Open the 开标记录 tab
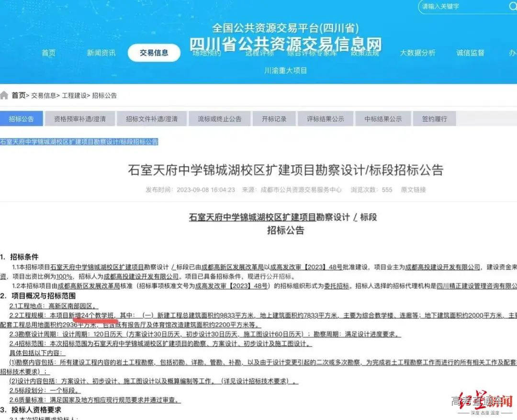Image resolution: width=517 pixels, height=420 pixels. [x=274, y=118]
